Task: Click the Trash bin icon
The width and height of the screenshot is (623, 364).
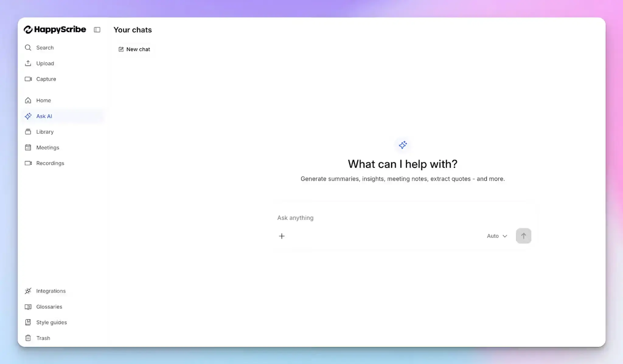Action: pos(28,338)
